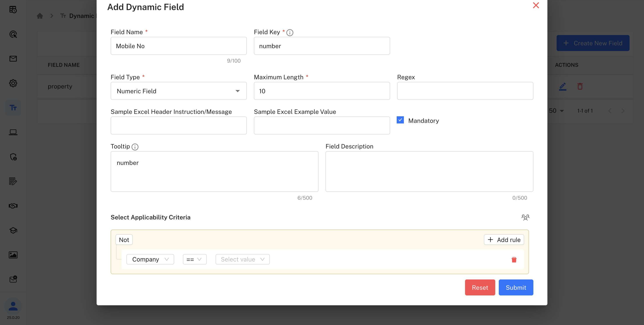The width and height of the screenshot is (644, 325).
Task: Click the handshake icon in sidebar
Action: (x=13, y=206)
